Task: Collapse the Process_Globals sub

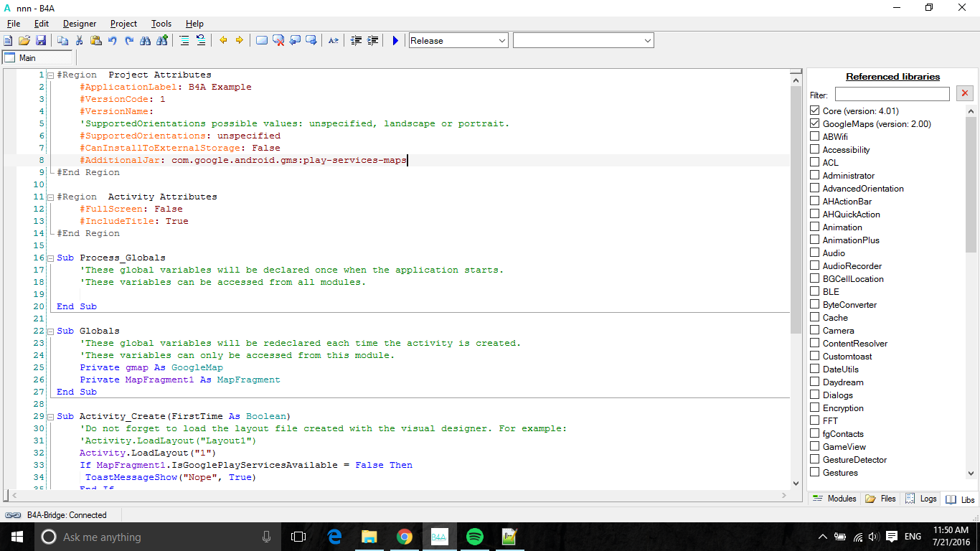Action: (50, 258)
